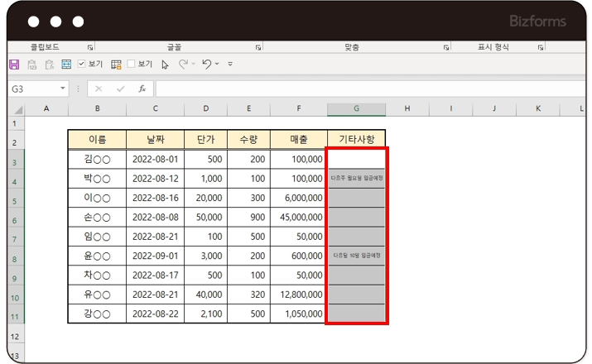The image size is (592, 364).
Task: Select row 8 header
Action: pyautogui.click(x=14, y=258)
